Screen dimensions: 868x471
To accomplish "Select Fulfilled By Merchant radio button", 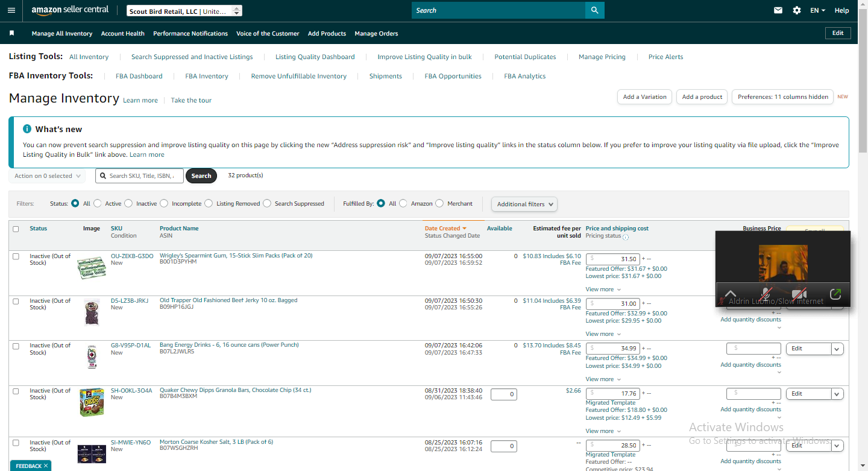I will (x=439, y=203).
